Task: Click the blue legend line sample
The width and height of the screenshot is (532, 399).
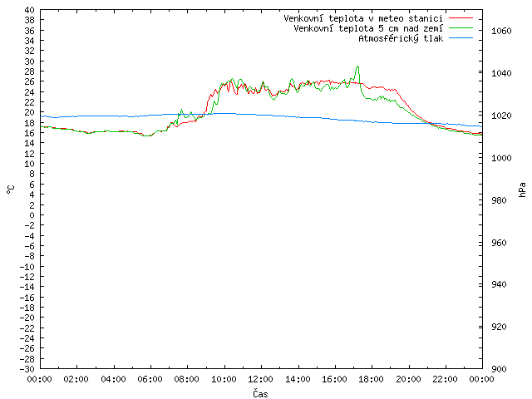Action: tap(461, 38)
